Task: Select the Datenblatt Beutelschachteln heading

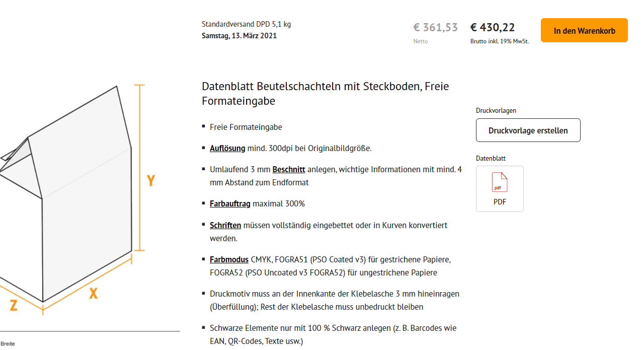Action: (x=326, y=93)
